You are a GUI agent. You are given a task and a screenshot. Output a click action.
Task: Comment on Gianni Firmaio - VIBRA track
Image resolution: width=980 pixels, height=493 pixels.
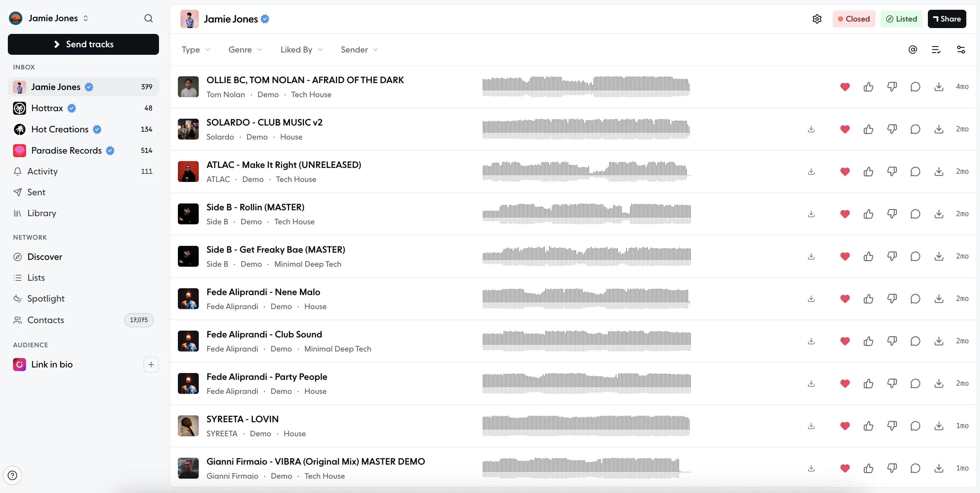915,468
